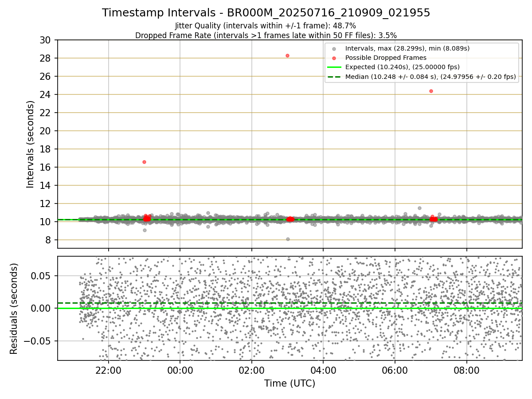Click the 'Jitter Quality' subtitle line showing 48.7%

[x=266, y=26]
